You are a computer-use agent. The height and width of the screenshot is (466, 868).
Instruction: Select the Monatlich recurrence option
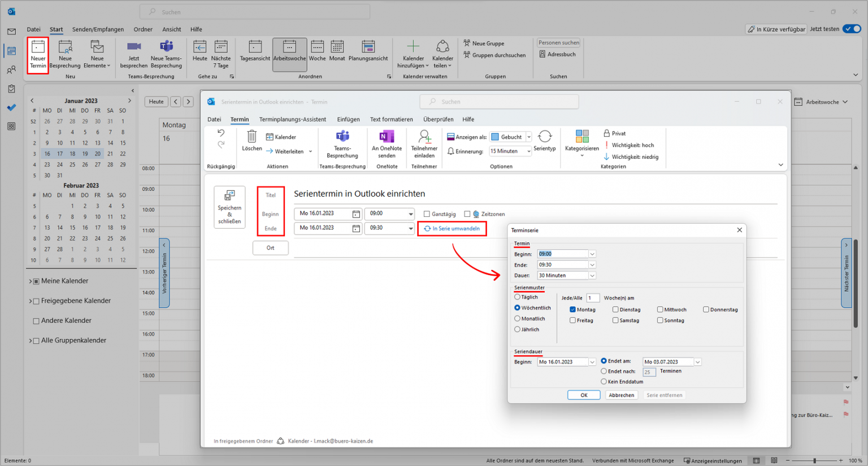(517, 318)
